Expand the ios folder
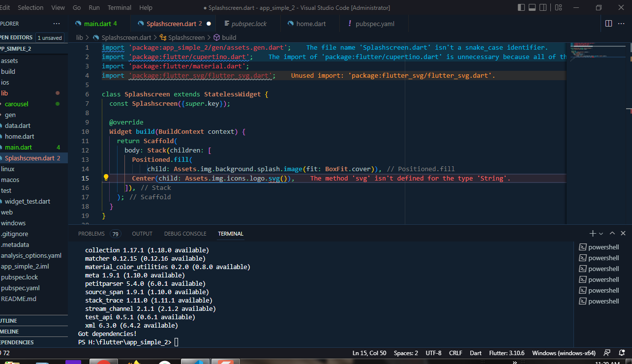The width and height of the screenshot is (632, 364). point(5,82)
